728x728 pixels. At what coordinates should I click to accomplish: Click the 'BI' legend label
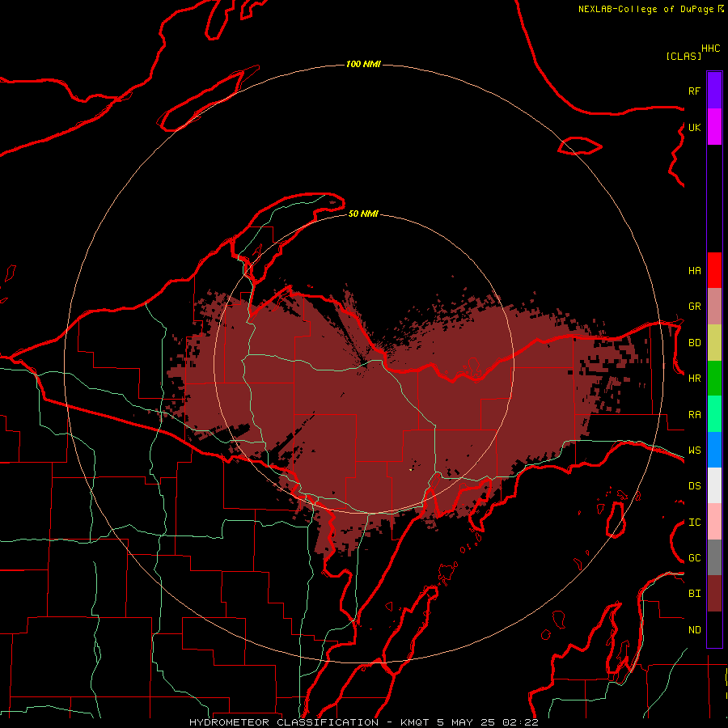tap(694, 594)
